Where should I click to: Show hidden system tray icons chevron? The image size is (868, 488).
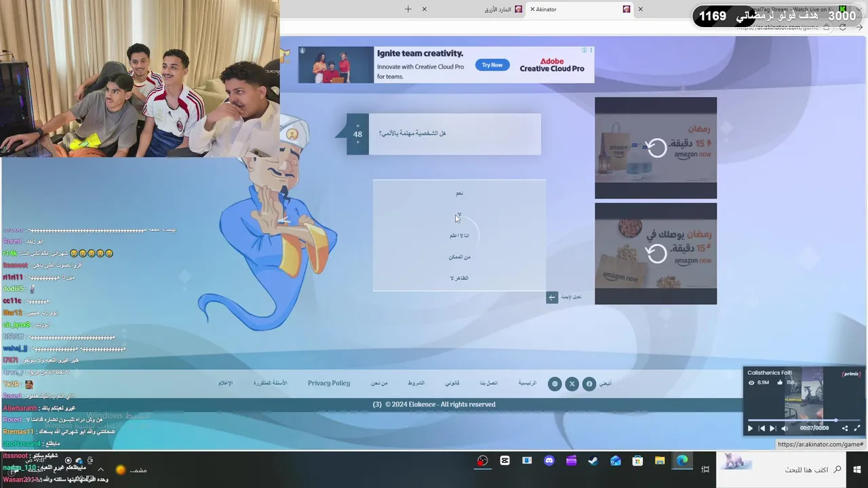click(x=100, y=469)
